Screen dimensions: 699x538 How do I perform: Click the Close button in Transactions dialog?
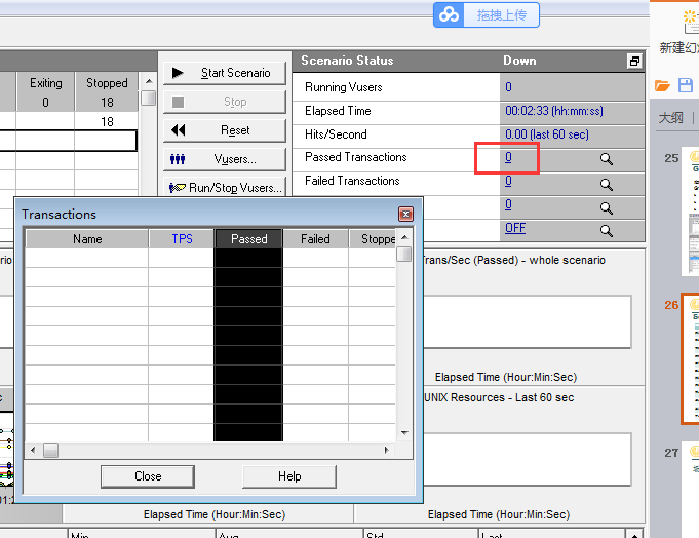(147, 476)
